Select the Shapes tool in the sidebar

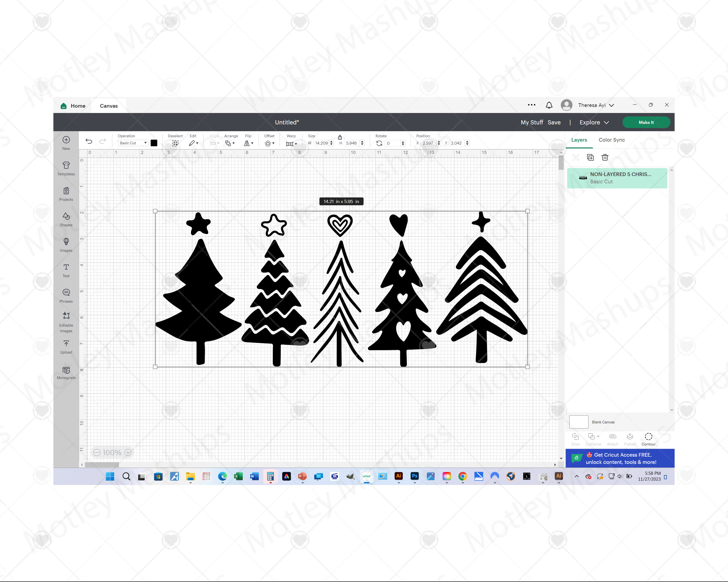(x=66, y=219)
